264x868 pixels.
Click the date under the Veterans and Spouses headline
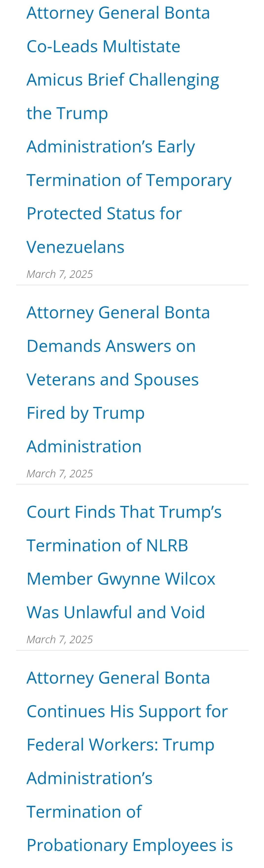click(x=60, y=473)
